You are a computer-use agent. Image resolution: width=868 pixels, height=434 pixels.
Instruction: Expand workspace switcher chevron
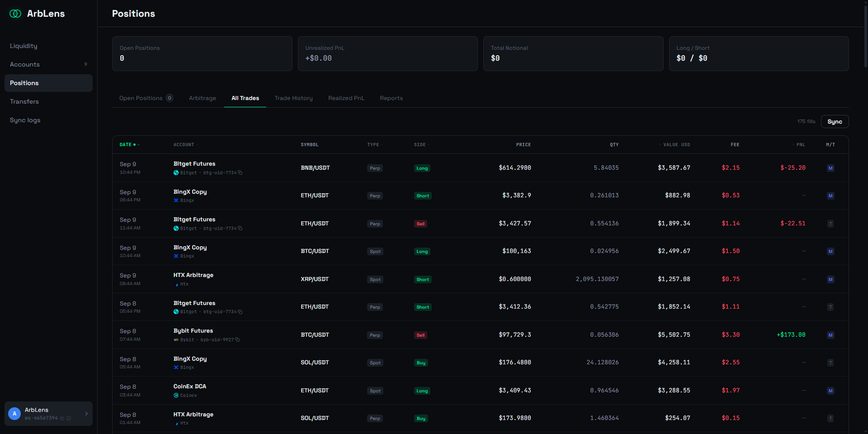click(86, 414)
